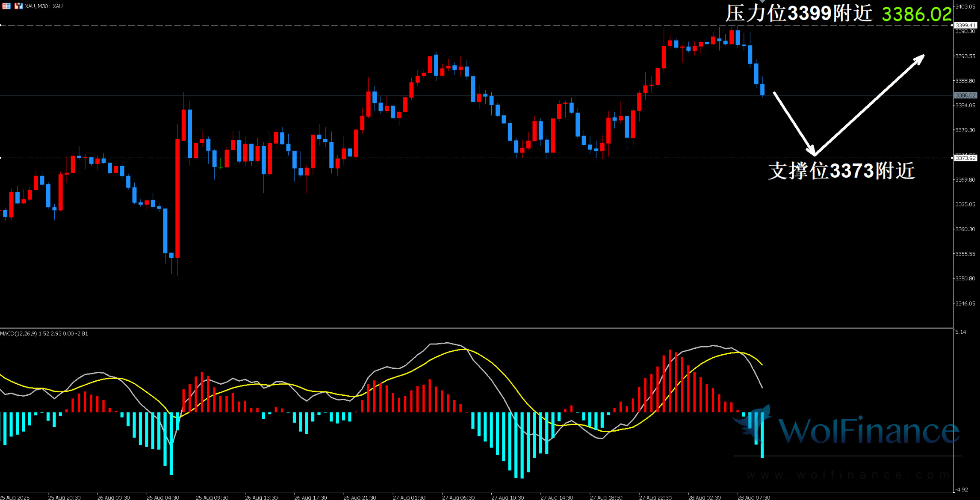Click the 3393.55 price scale label
The width and height of the screenshot is (980, 500).
click(x=966, y=56)
